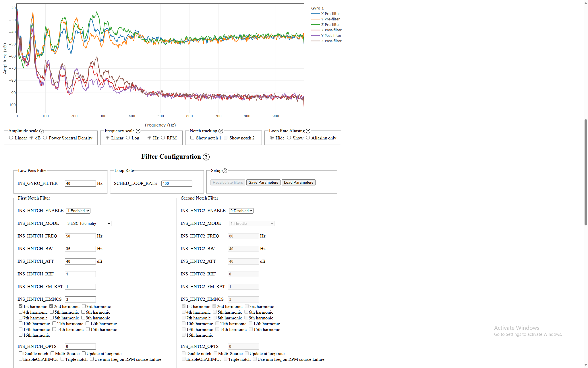Click Save Parameters button
588x368 pixels.
tap(263, 183)
